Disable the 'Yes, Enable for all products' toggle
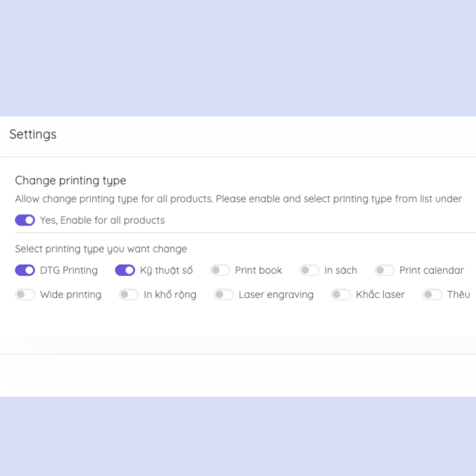 point(25,220)
